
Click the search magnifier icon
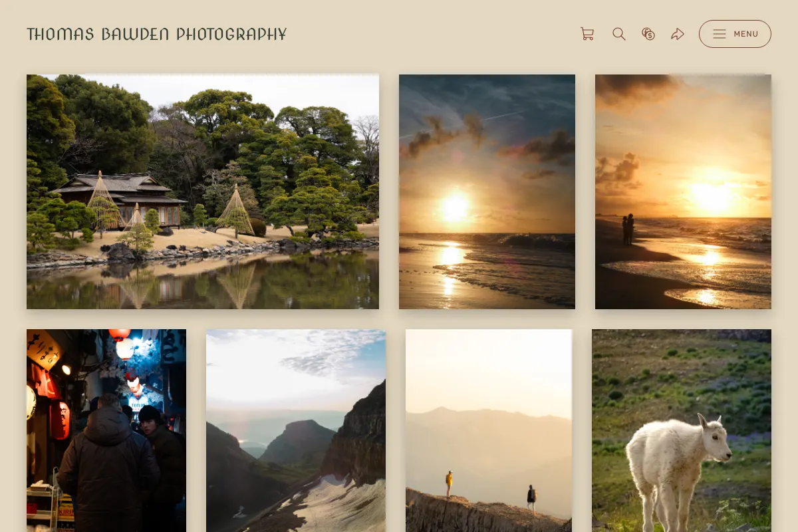click(x=619, y=34)
